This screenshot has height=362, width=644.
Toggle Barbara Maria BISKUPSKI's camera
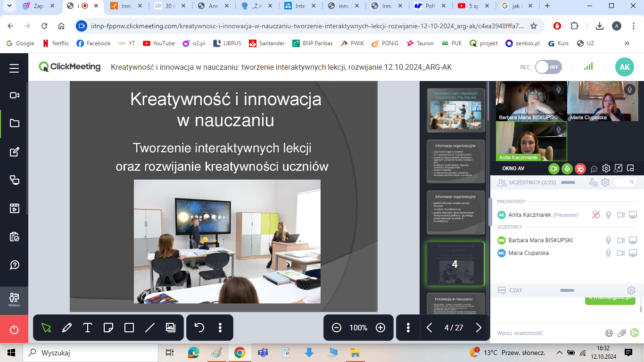[621, 240]
